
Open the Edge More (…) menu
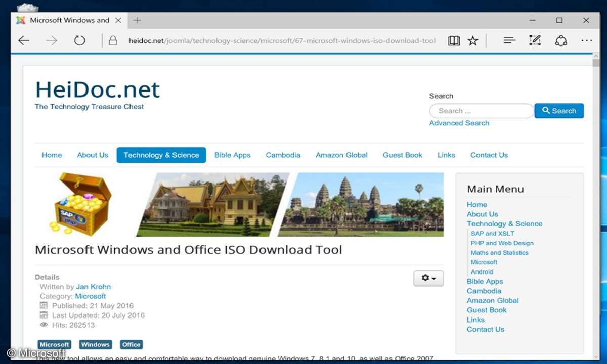tap(587, 41)
